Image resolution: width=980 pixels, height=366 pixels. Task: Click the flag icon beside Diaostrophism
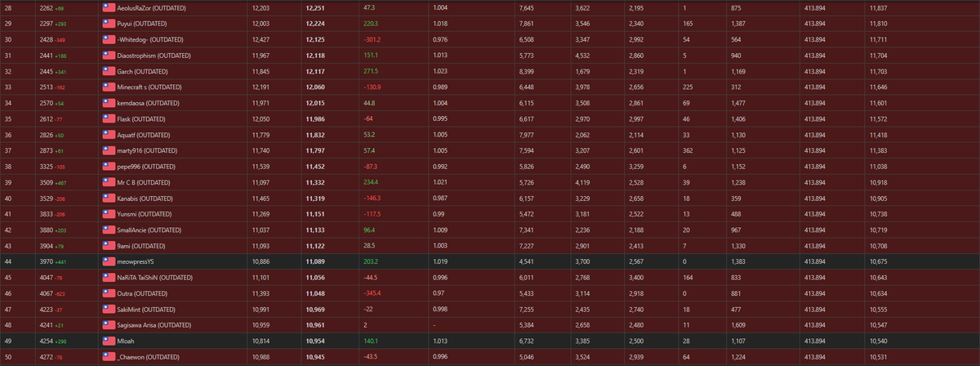tap(109, 56)
